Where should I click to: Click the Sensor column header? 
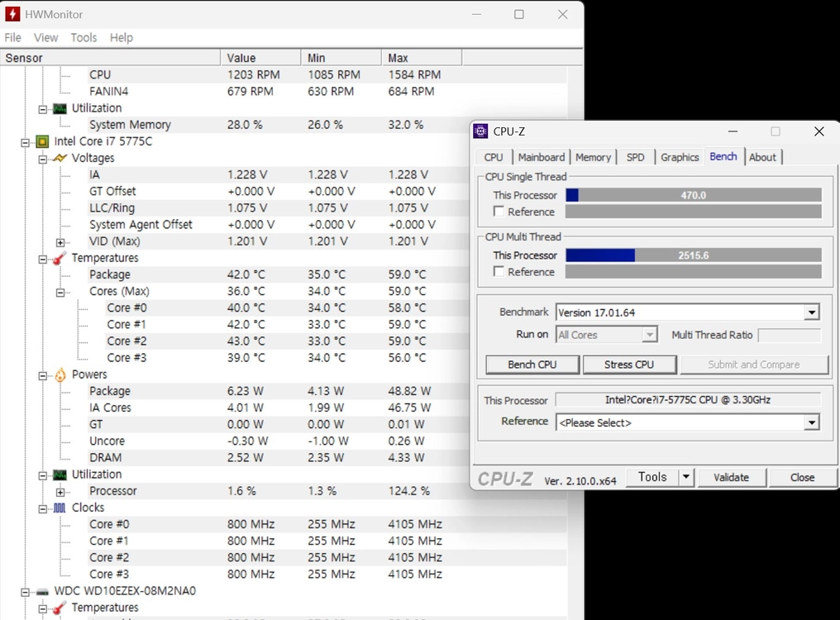[110, 57]
